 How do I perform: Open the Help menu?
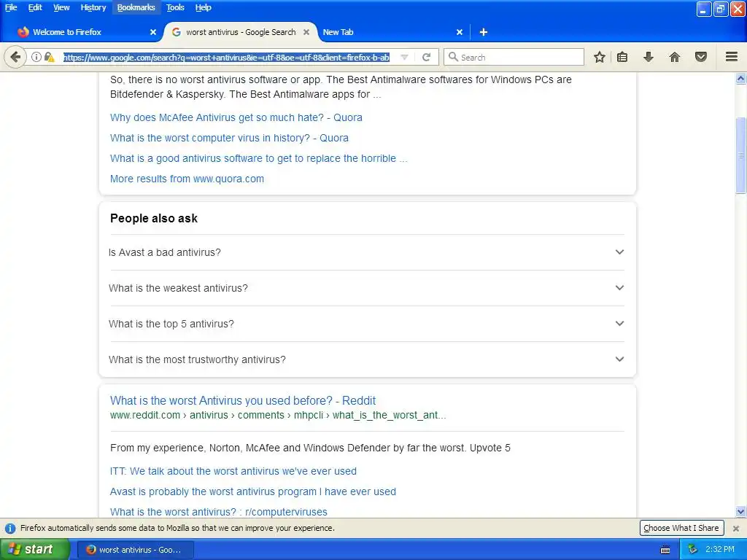coord(203,7)
